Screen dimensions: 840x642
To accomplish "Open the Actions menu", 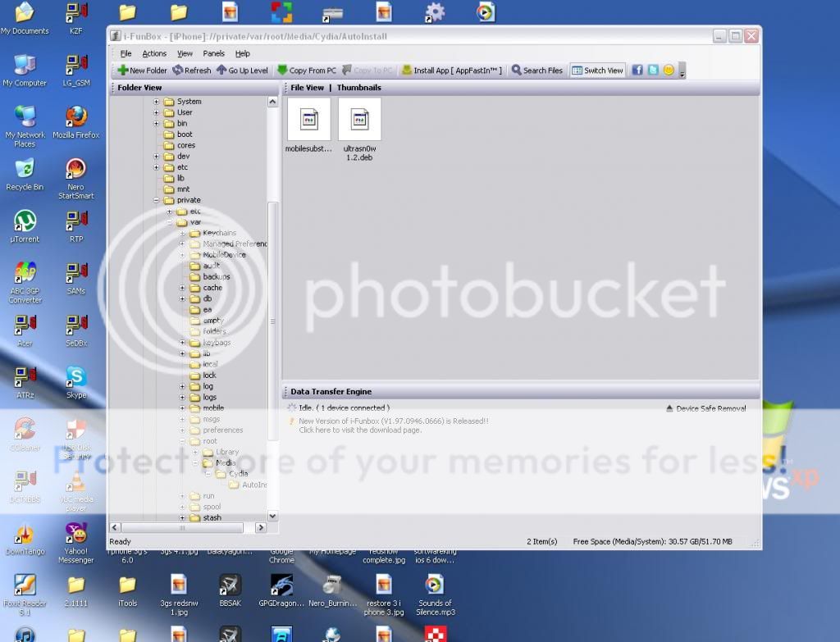I will click(154, 53).
